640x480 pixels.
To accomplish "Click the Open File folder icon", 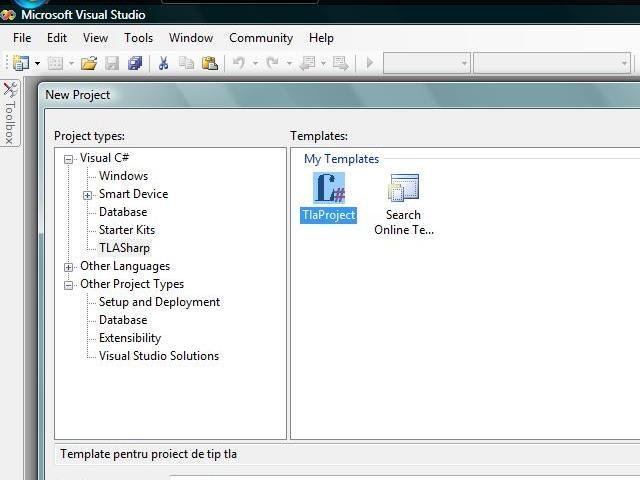I will [x=89, y=63].
